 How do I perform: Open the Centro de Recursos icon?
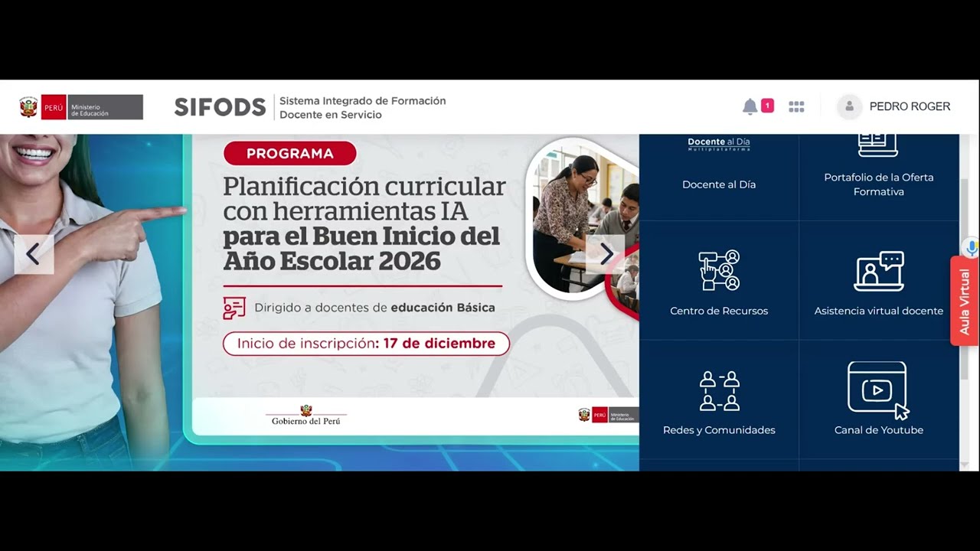tap(719, 271)
